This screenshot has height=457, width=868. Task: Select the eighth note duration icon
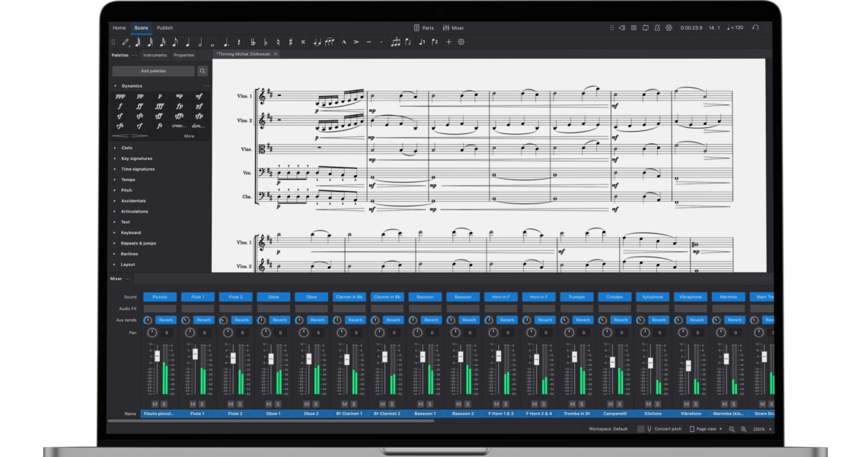point(174,42)
